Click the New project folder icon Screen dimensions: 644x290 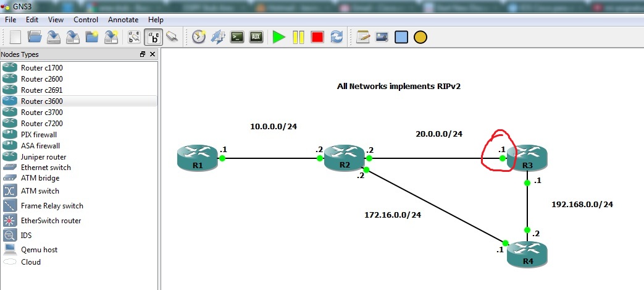[91, 37]
